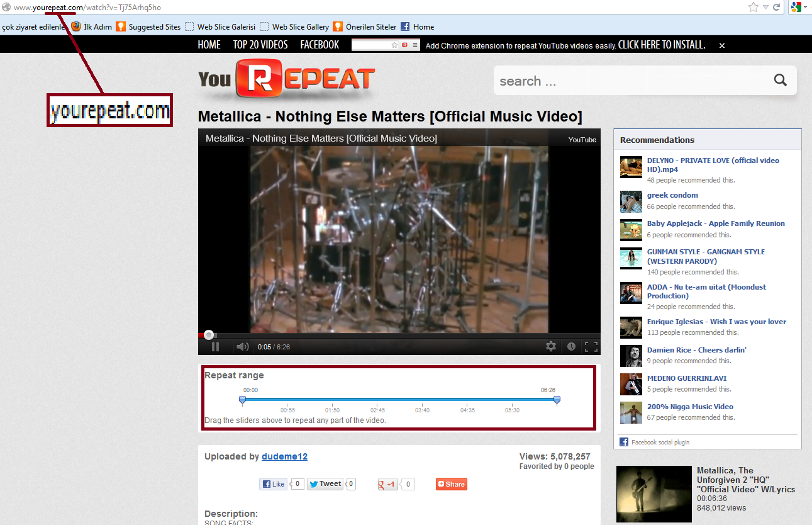The height and width of the screenshot is (525, 812).
Task: Click the GUNMAN STYLE thumbnail
Action: (x=631, y=258)
